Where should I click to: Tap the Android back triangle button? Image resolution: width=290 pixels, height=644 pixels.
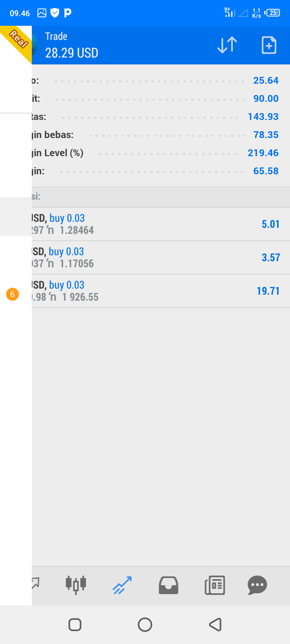click(x=215, y=625)
